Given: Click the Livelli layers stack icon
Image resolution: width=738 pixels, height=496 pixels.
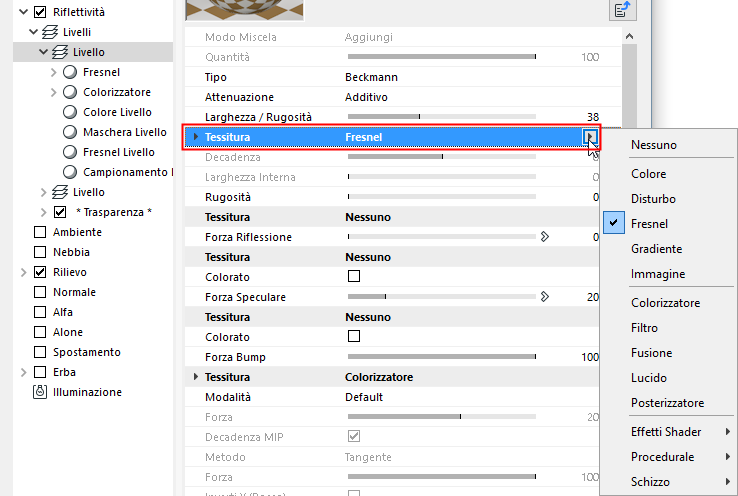Looking at the screenshot, I should coord(50,32).
